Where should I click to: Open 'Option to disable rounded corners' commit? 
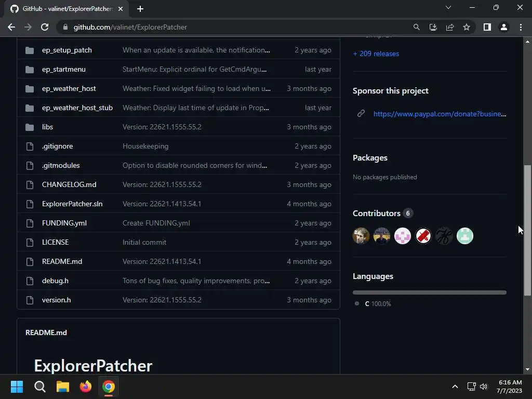(195, 165)
